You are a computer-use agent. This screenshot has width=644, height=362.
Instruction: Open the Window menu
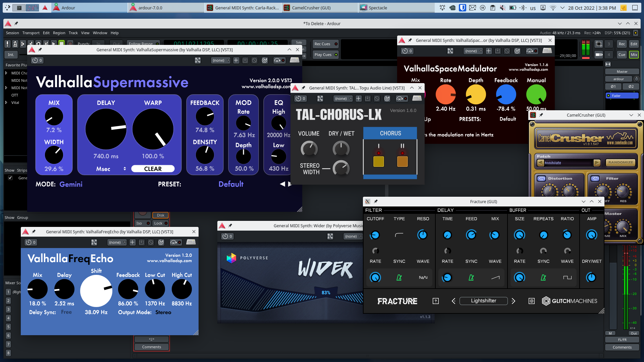(100, 33)
